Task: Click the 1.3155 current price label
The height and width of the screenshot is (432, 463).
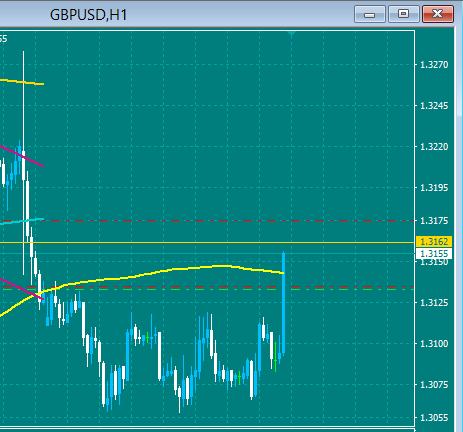Action: [x=434, y=254]
